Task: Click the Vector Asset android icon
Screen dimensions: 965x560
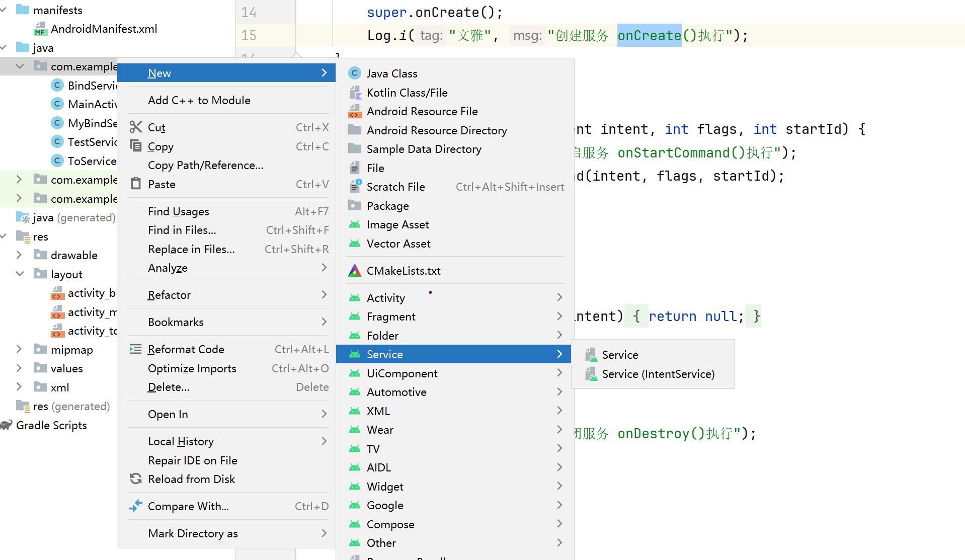Action: click(355, 244)
